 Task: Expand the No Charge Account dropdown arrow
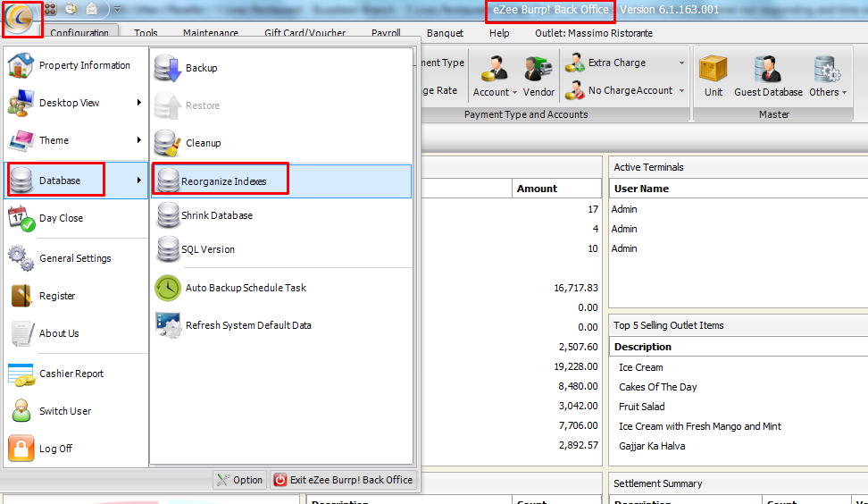click(x=681, y=91)
